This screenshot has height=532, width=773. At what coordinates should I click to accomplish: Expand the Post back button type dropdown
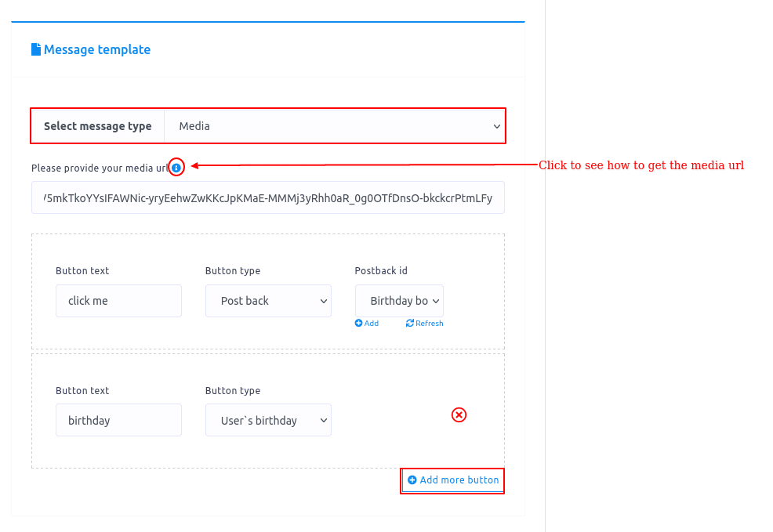(268, 301)
